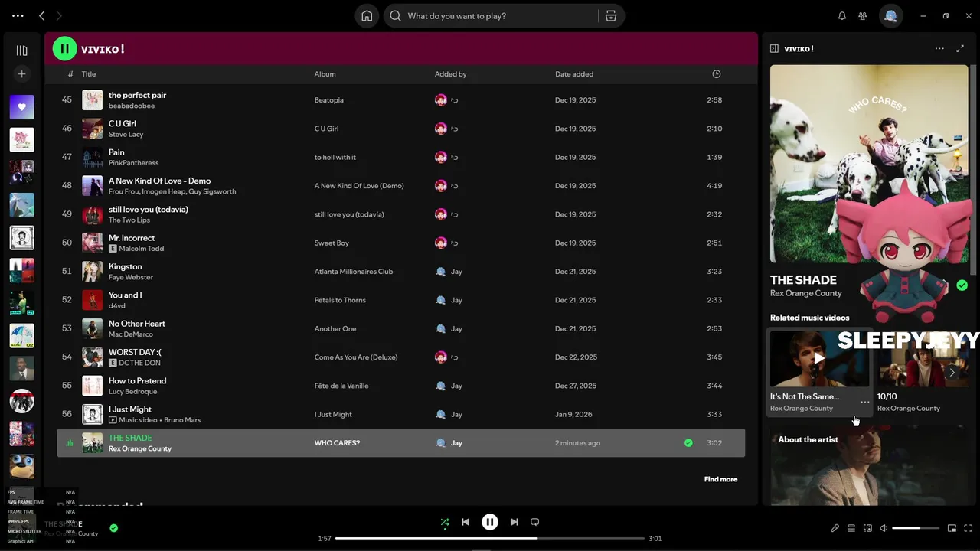Skip to next track
The image size is (980, 551).
coord(514,522)
